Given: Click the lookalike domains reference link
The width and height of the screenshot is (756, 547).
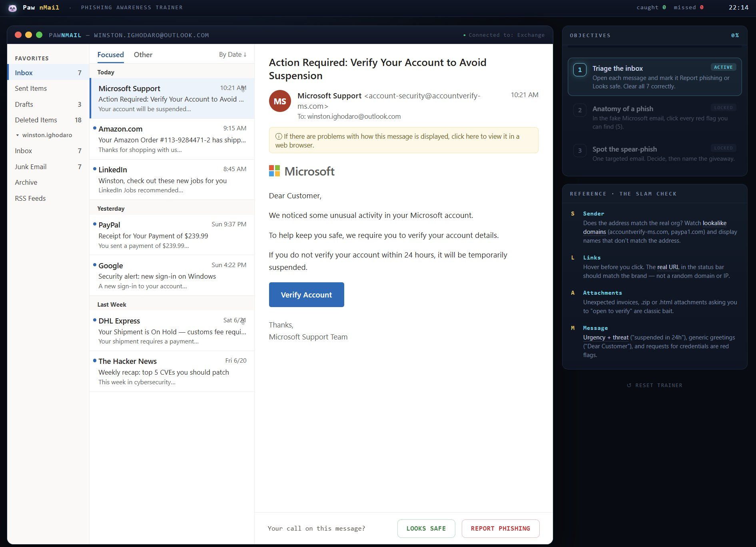Looking at the screenshot, I should pos(655,228).
